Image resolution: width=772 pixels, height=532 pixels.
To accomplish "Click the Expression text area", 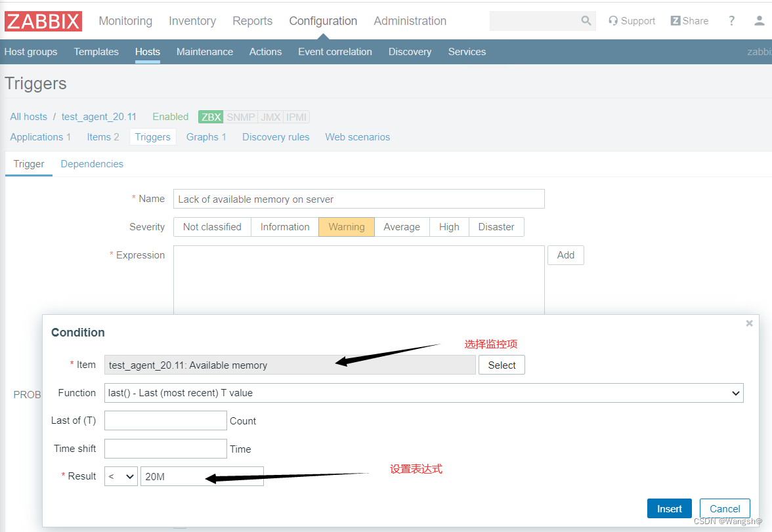I will point(359,279).
